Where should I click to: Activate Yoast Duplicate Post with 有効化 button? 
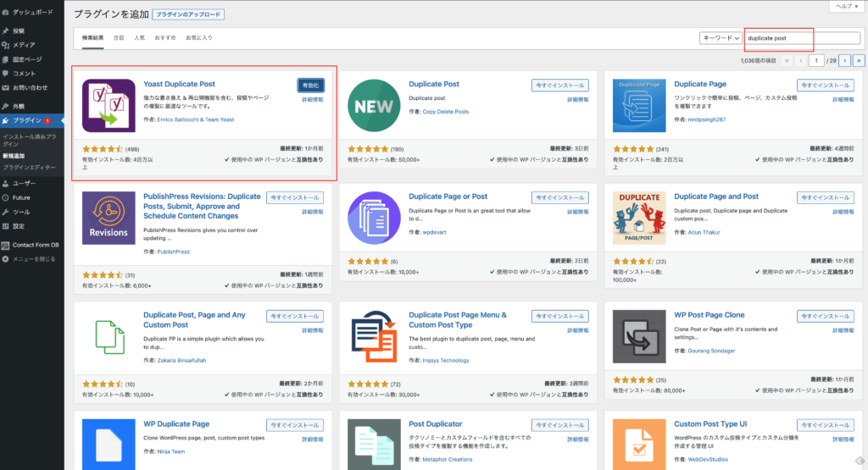coord(310,85)
